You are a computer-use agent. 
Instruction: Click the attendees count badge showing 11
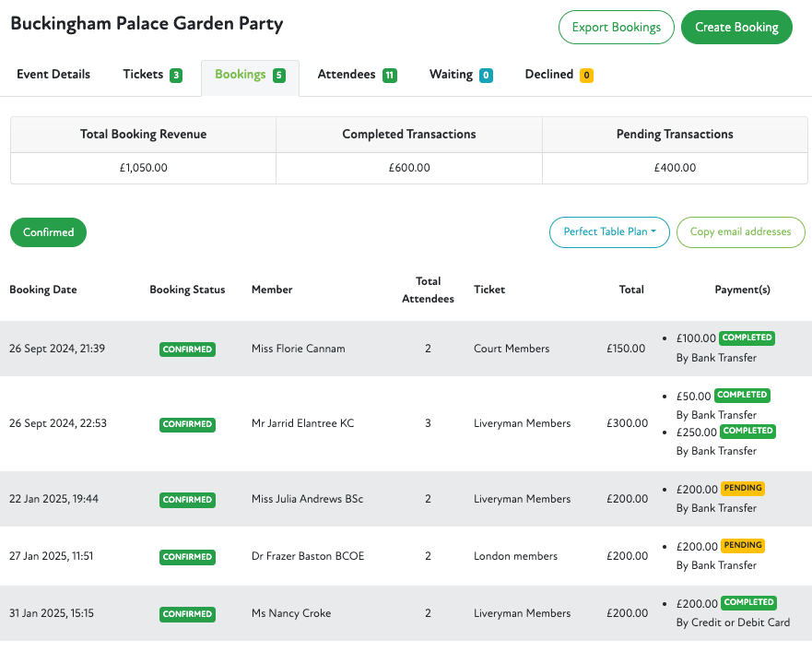pos(390,76)
